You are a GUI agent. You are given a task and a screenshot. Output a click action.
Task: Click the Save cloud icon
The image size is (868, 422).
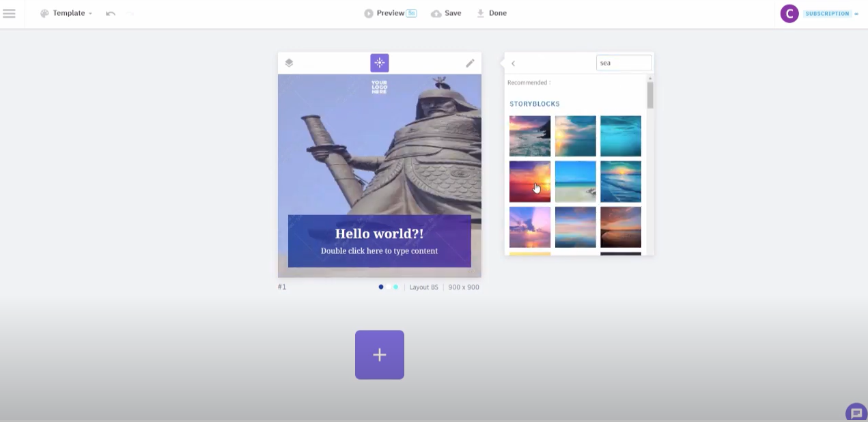(x=435, y=12)
